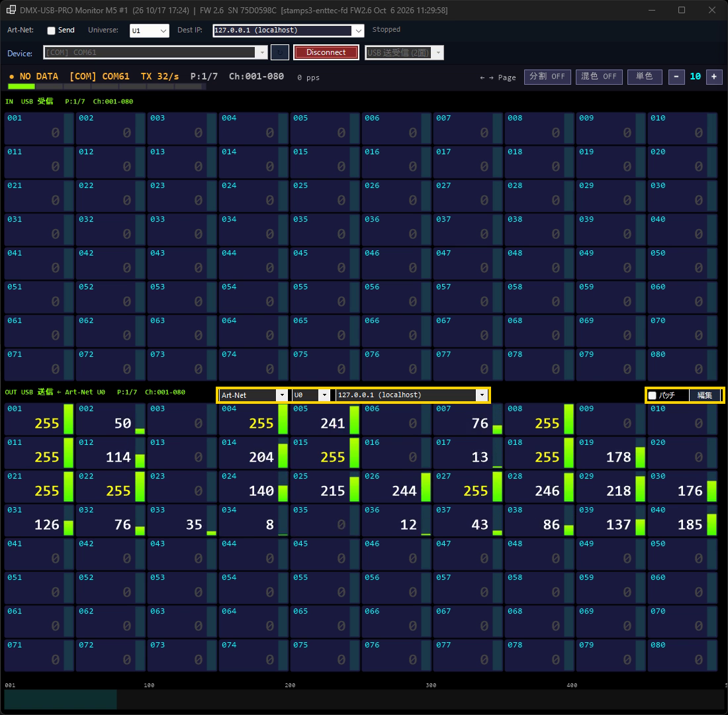Select OUT channel 026 showing value 244

coord(396,487)
